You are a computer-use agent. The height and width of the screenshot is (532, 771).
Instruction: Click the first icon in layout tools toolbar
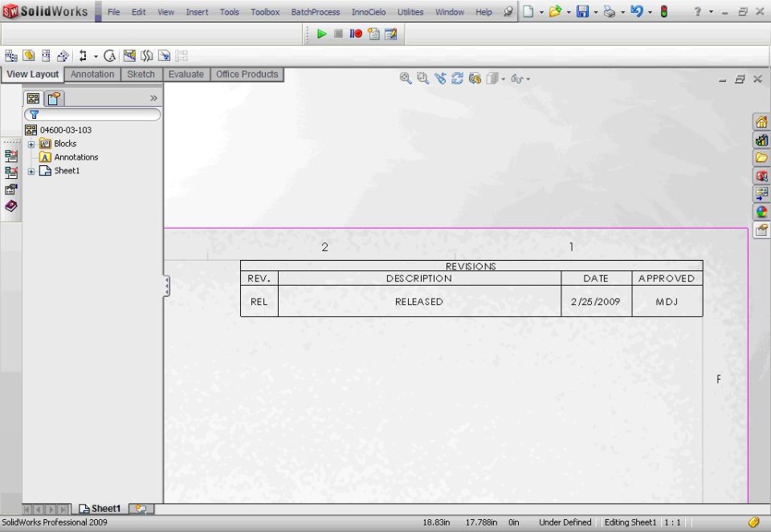tap(10, 56)
